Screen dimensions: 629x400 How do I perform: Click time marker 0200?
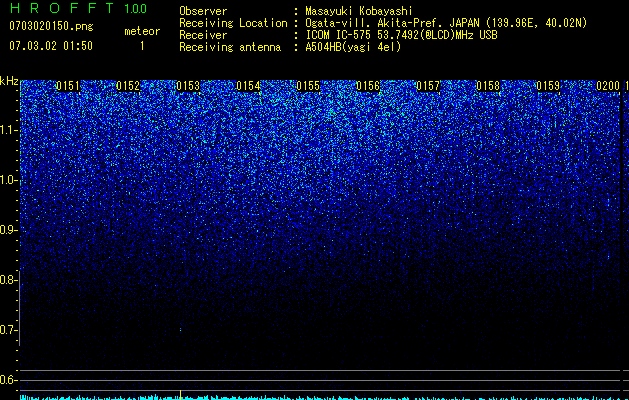pyautogui.click(x=608, y=86)
